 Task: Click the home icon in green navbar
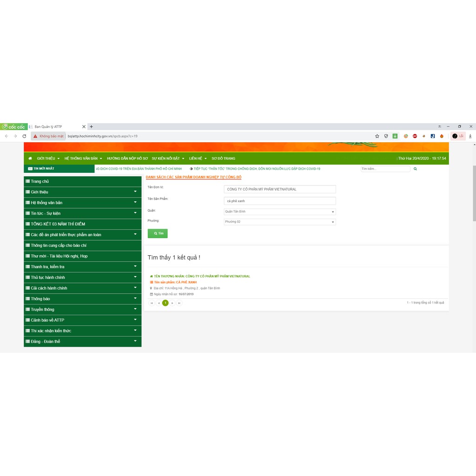30,159
